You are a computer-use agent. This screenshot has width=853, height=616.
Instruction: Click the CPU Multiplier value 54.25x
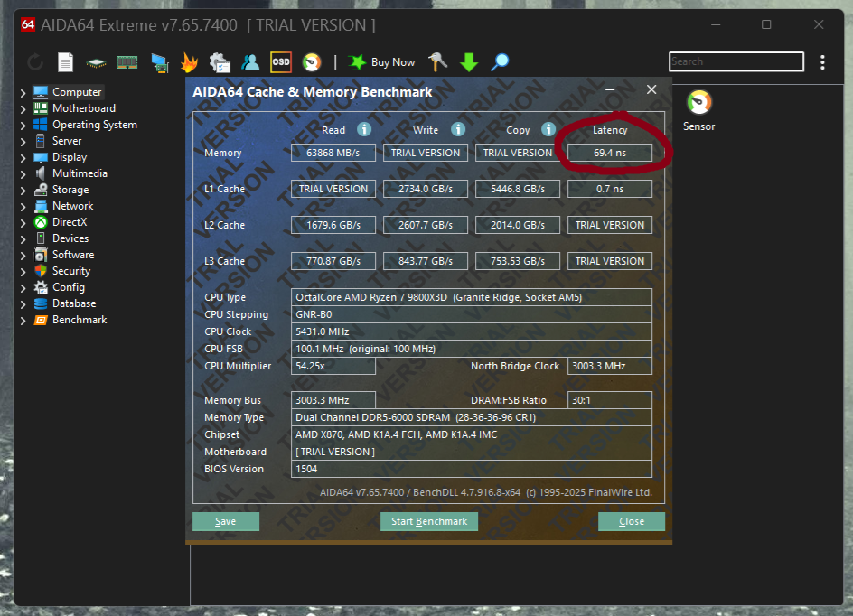333,366
